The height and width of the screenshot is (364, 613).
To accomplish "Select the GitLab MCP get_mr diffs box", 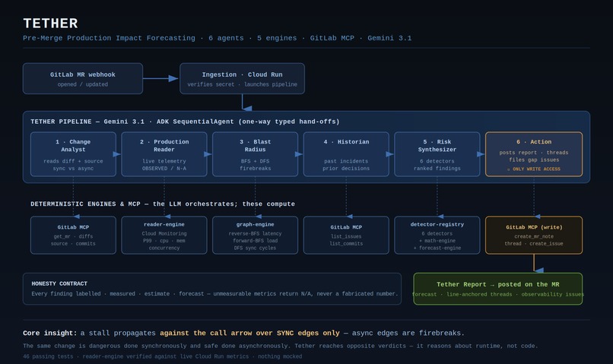I will (73, 235).
